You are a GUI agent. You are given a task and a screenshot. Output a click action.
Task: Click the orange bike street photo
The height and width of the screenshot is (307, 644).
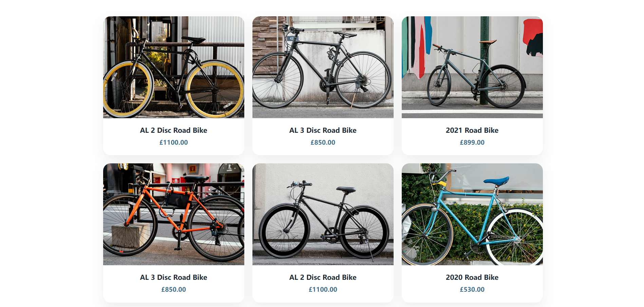point(173,215)
